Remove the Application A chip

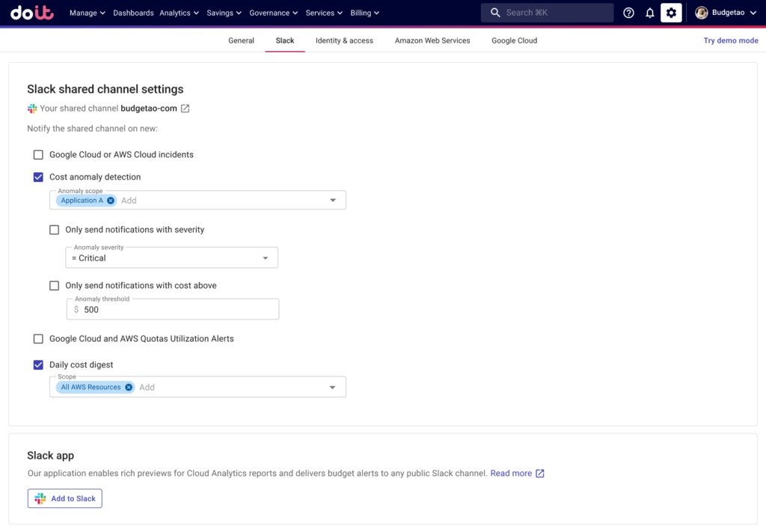(x=111, y=201)
